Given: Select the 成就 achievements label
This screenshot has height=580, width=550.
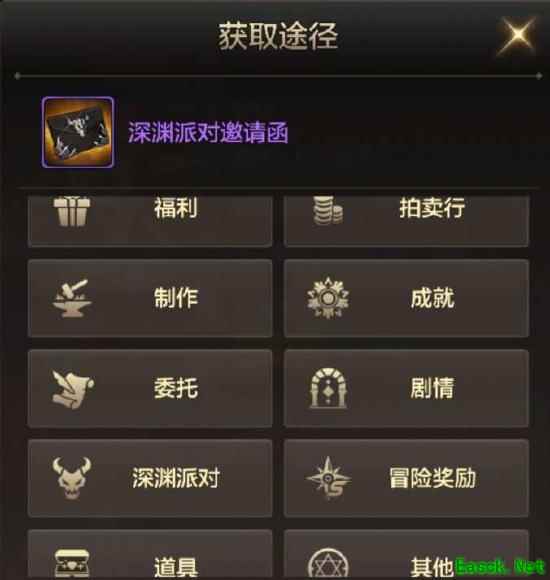Looking at the screenshot, I should pos(432,298).
